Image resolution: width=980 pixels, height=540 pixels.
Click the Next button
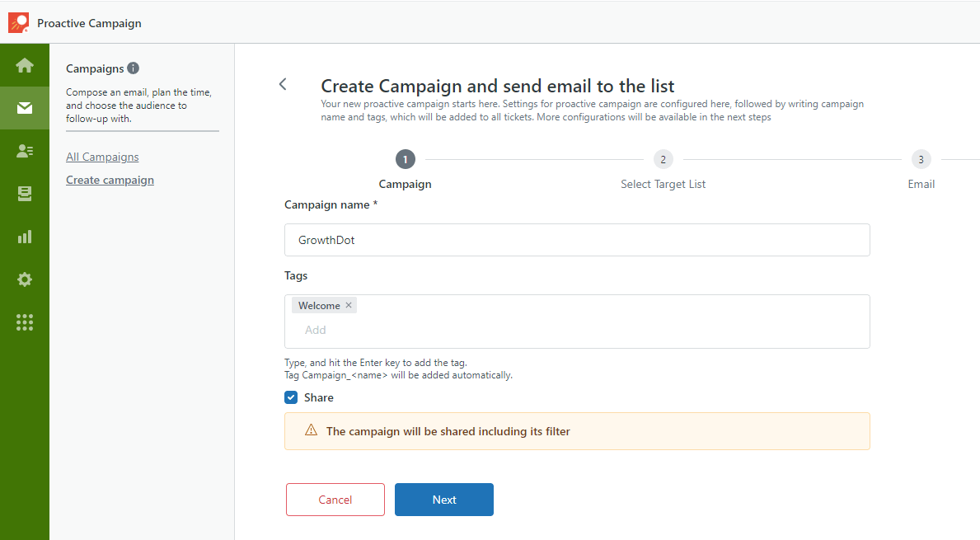pos(444,500)
